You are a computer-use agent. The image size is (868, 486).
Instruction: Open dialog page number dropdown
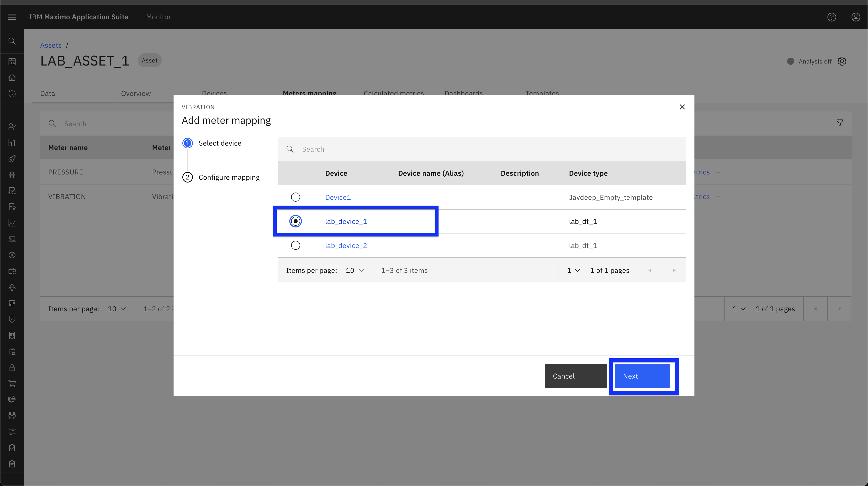pos(573,270)
